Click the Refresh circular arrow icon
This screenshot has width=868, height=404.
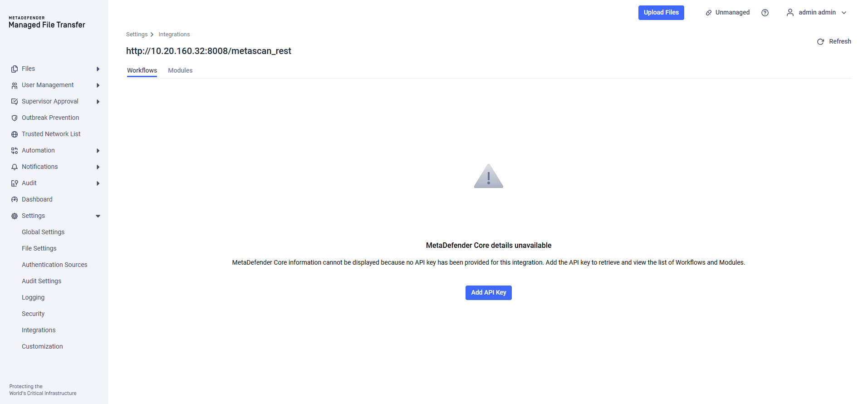point(820,42)
